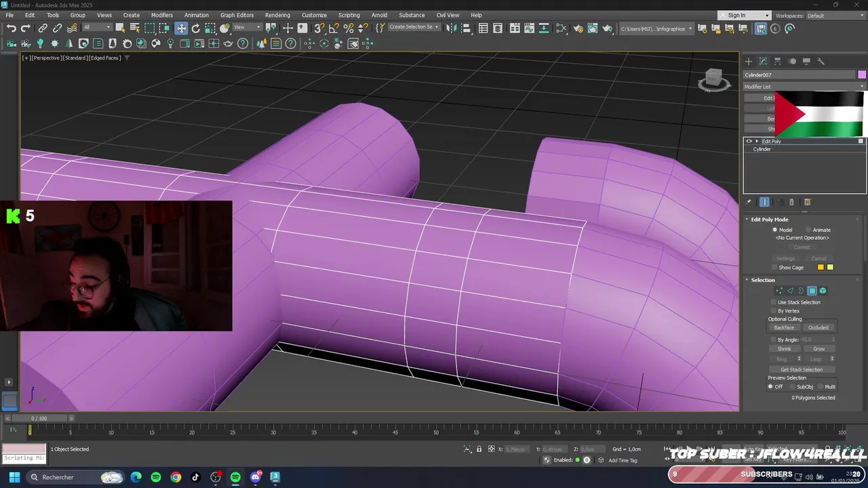This screenshot has height=488, width=868.
Task: Open Create Selection Set dropdown
Action: 414,28
